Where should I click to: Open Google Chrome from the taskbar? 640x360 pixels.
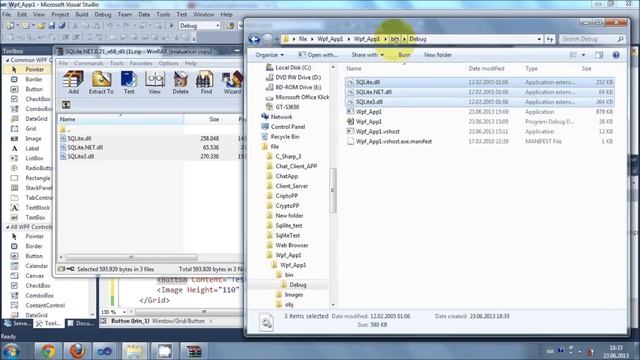[48, 351]
